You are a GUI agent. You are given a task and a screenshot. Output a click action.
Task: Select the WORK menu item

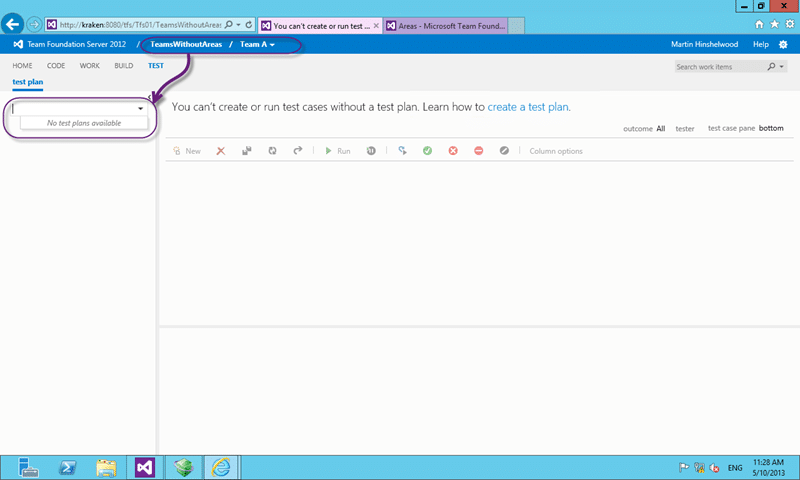(89, 66)
